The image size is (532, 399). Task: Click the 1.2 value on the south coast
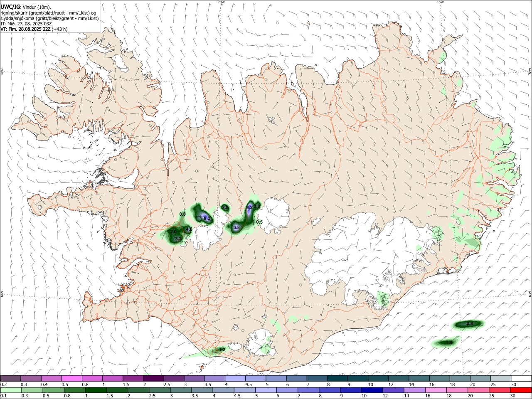click(222, 350)
